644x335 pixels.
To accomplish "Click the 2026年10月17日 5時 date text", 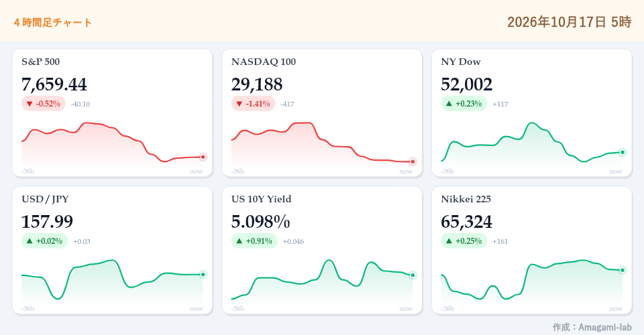I will 570,21.
